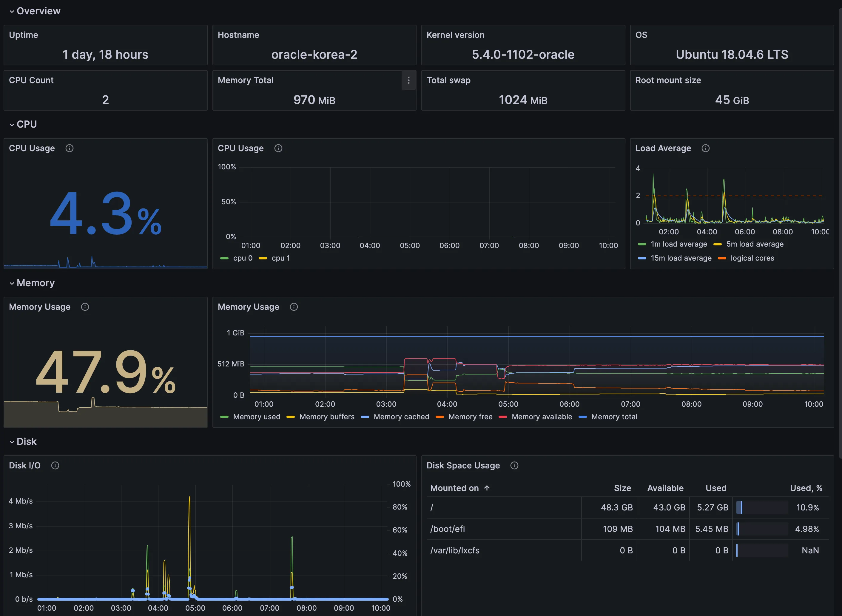Collapse the CPU row section
Screen dimensions: 842x616
[x=12, y=125]
